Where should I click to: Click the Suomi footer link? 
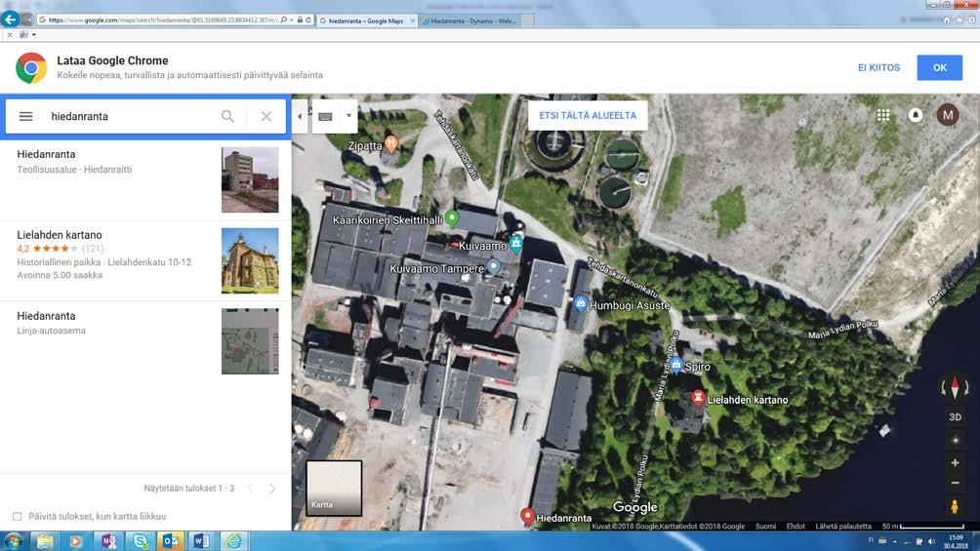pos(765,526)
